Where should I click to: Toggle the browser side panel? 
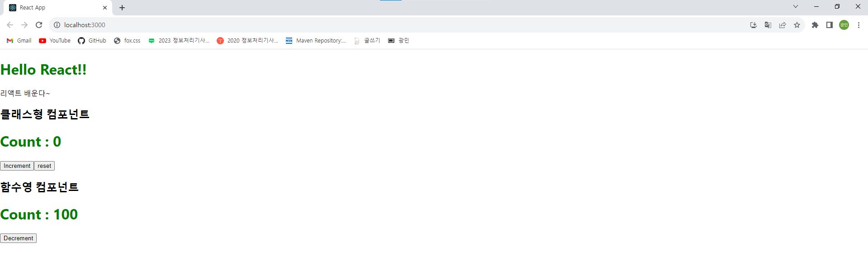(x=830, y=25)
